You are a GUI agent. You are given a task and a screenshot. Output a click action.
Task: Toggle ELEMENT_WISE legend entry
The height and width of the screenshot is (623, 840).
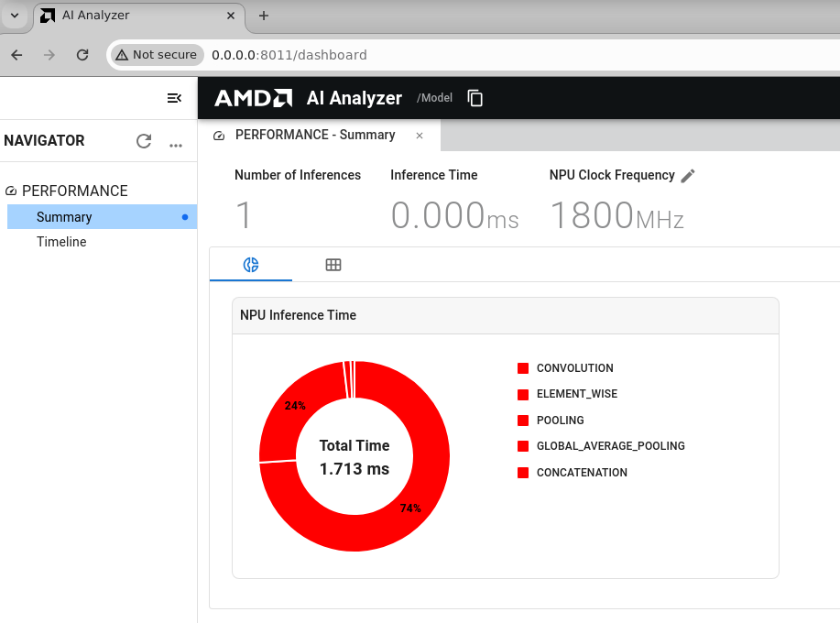click(576, 394)
